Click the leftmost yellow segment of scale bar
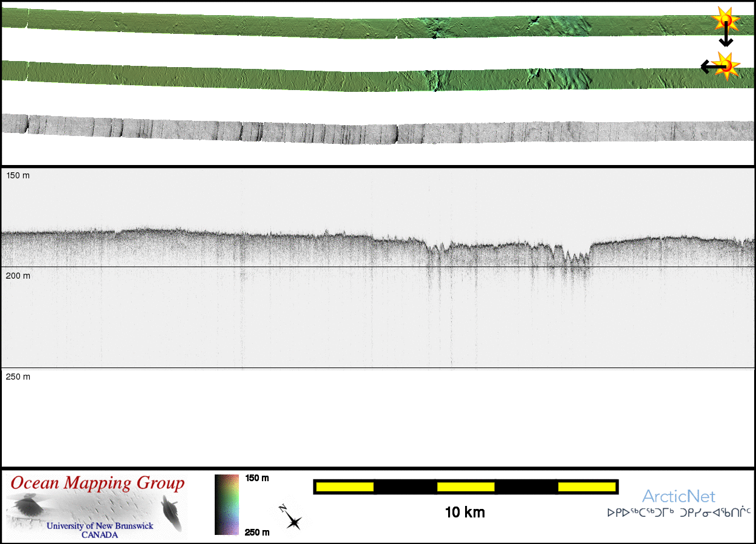 (344, 487)
